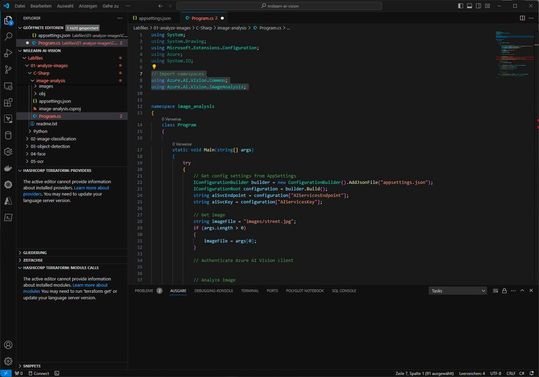539x377 pixels.
Task: Open the Explorer view in the activity bar
Action: click(x=8, y=20)
